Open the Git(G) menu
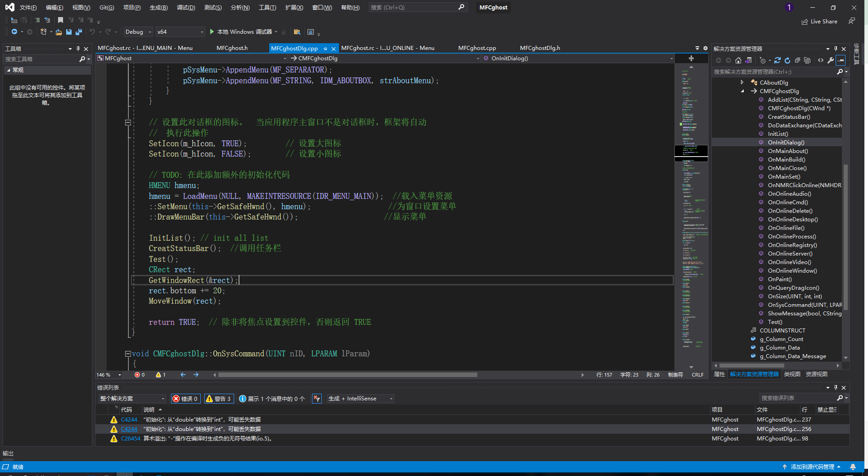868x476 pixels. 107,8
